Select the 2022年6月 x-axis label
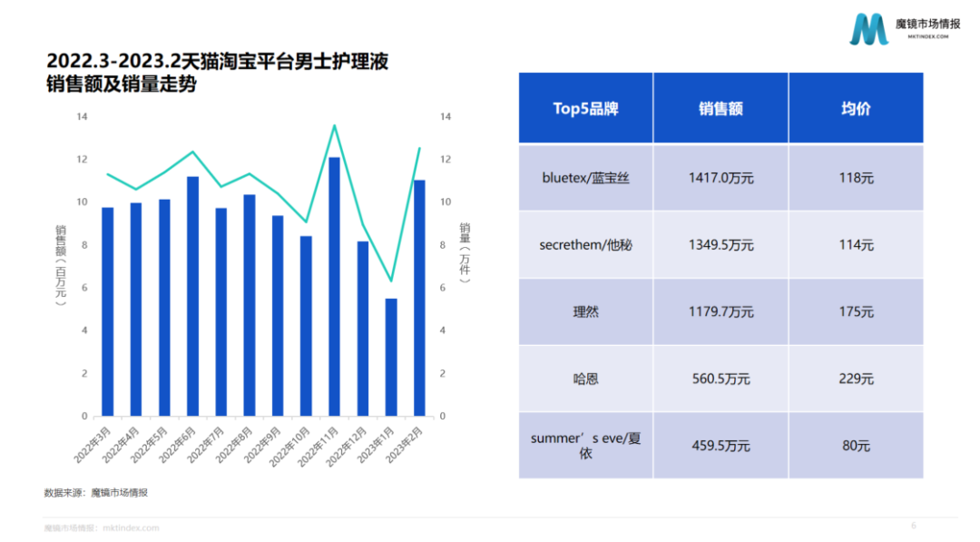This screenshot has width=980, height=542. click(178, 445)
